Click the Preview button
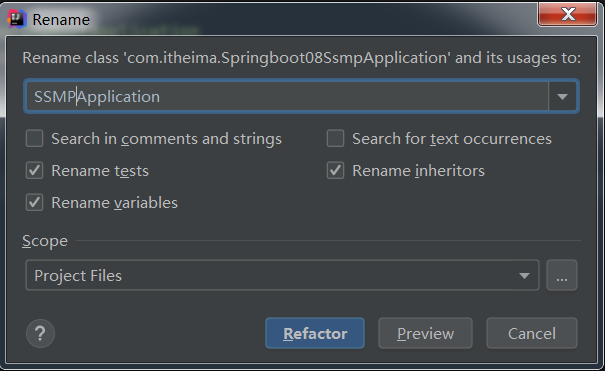This screenshot has height=371, width=605. tap(425, 333)
